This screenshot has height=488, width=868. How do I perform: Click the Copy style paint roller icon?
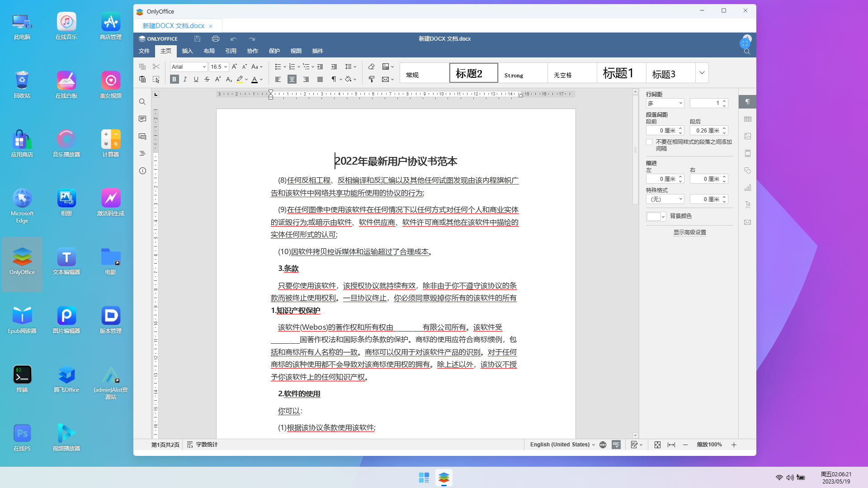(372, 80)
